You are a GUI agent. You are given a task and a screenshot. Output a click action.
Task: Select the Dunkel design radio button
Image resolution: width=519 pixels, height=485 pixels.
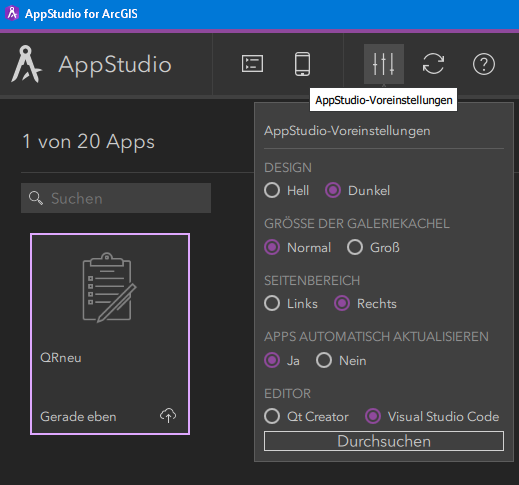pyautogui.click(x=333, y=190)
